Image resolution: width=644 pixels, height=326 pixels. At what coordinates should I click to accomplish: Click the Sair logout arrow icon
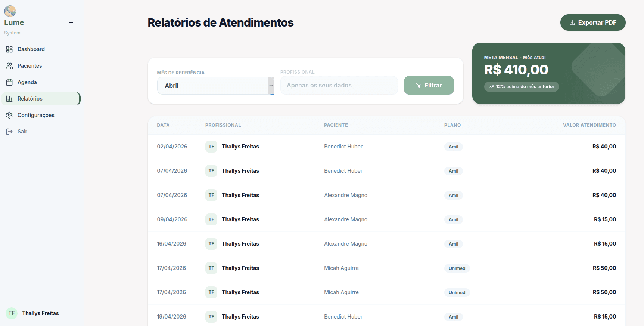coord(9,132)
